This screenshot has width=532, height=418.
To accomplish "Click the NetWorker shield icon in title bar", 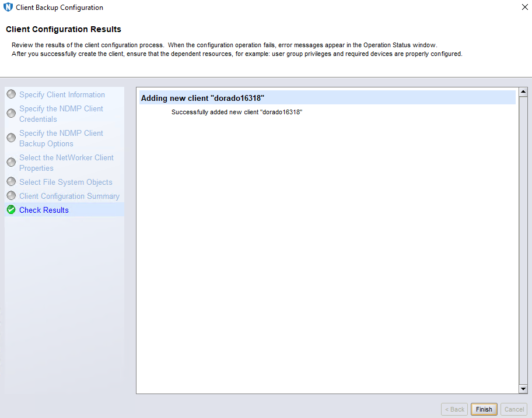I will (8, 7).
